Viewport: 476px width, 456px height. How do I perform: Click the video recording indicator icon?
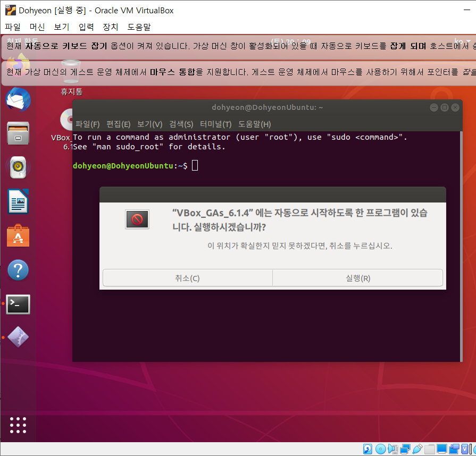[x=454, y=449]
